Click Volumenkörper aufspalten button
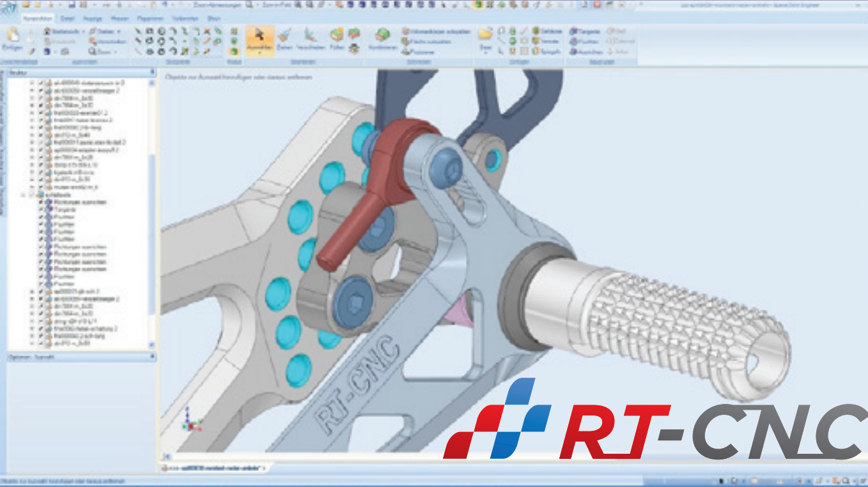Screen dimensions: 868x487 coord(436,31)
